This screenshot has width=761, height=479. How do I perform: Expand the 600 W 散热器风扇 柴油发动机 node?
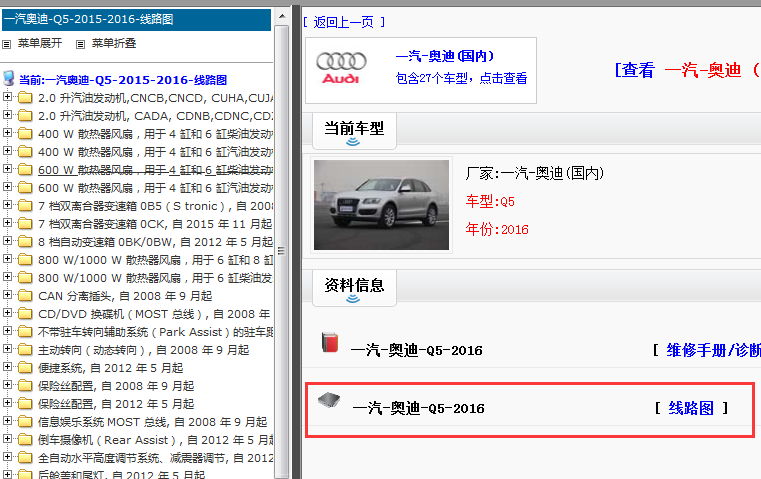(x=7, y=168)
